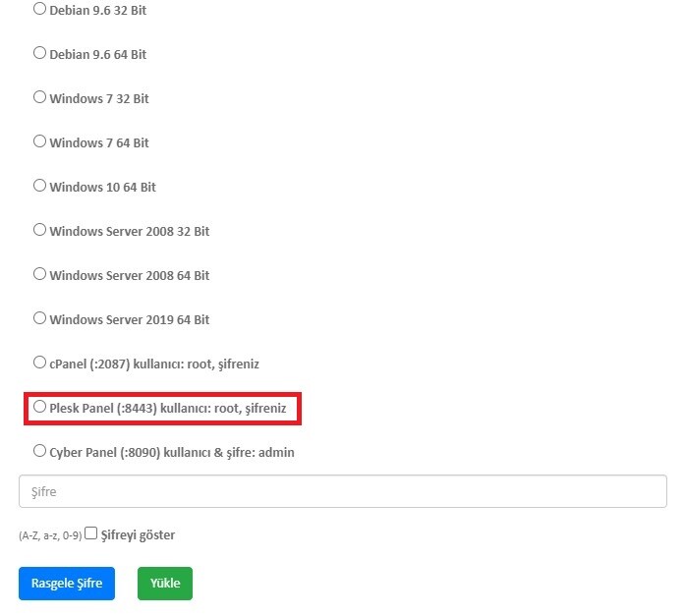Select Windows 7 32 Bit radio button
This screenshot has height=616, width=684.
[x=39, y=97]
